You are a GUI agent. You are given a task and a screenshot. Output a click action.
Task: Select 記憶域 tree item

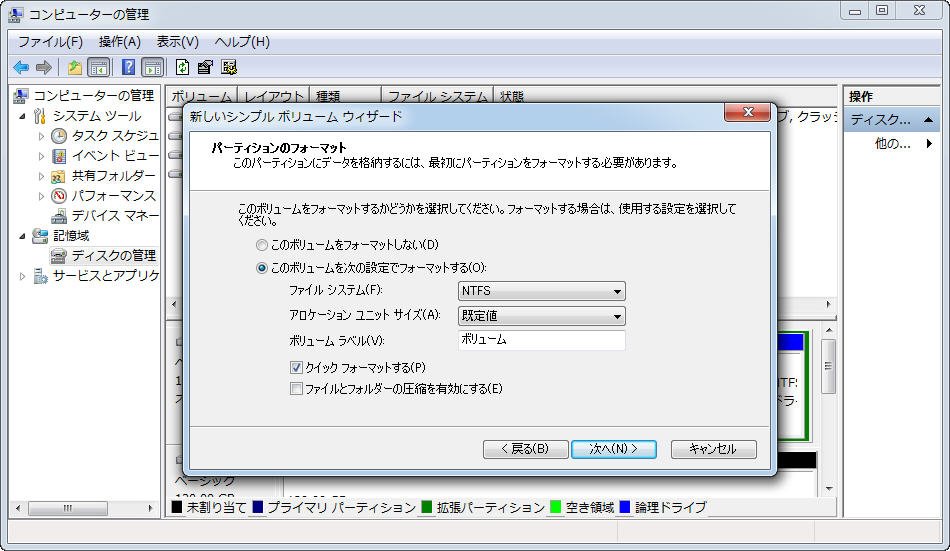pyautogui.click(x=71, y=235)
